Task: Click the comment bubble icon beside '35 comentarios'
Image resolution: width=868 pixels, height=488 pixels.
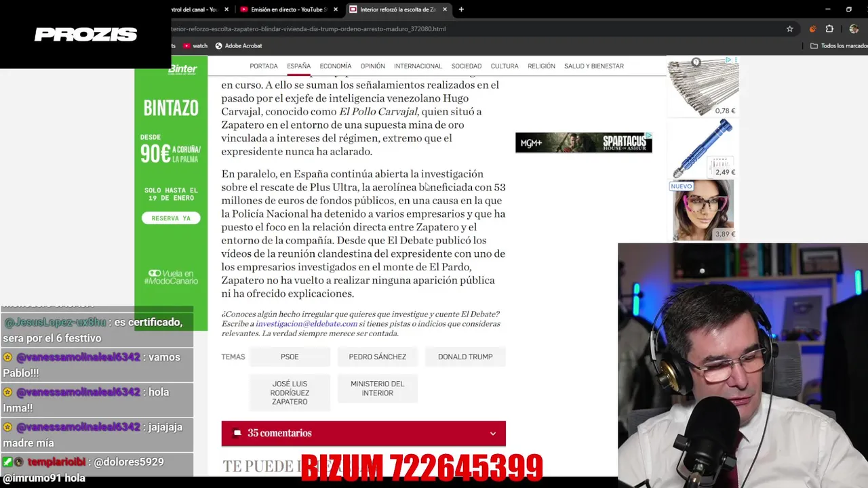Action: click(x=237, y=433)
